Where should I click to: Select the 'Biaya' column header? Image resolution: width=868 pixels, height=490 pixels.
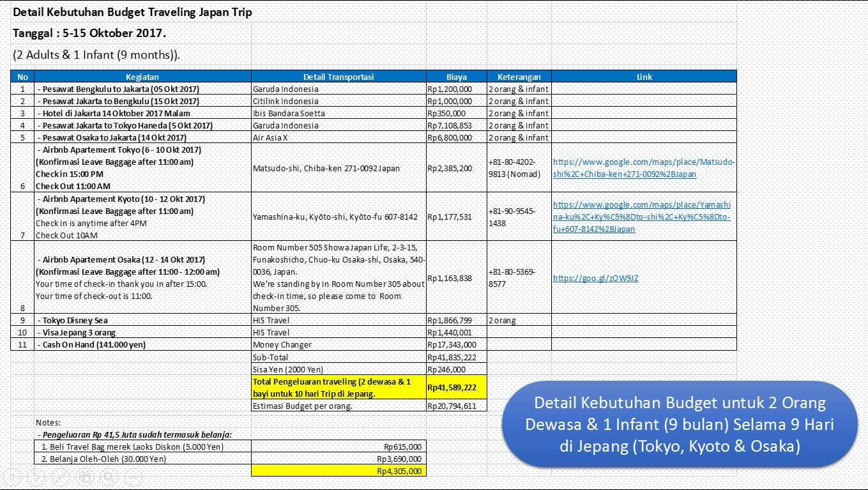pyautogui.click(x=456, y=77)
